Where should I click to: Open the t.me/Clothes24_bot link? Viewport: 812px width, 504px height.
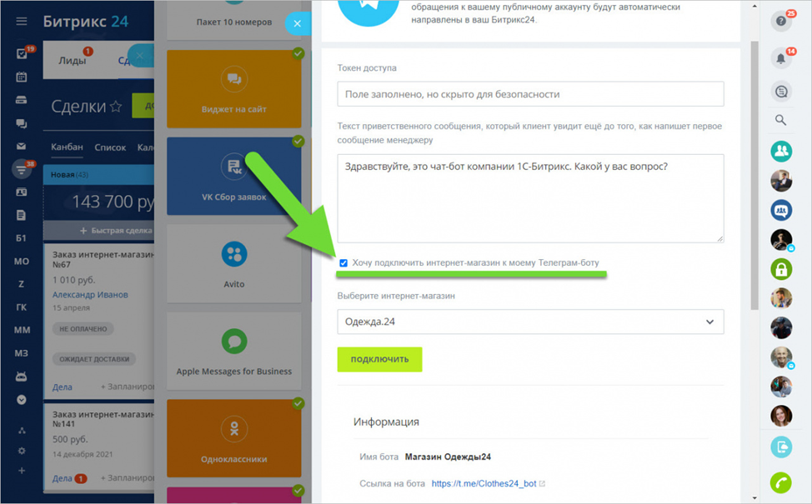coord(484,483)
